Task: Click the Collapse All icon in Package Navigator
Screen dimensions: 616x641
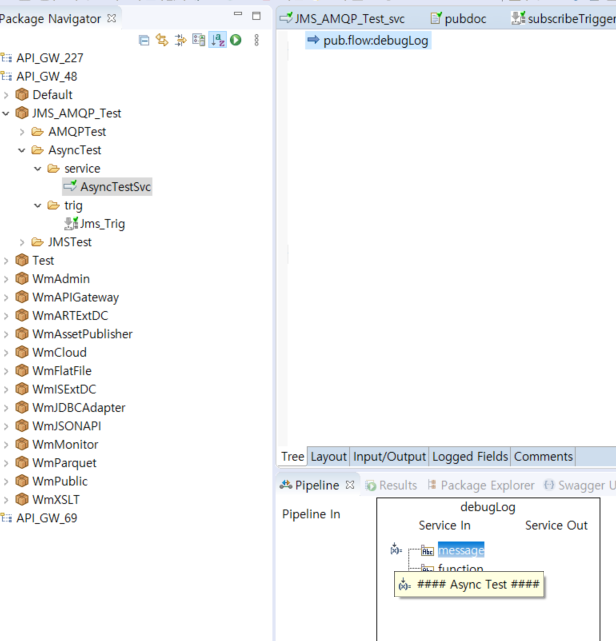Action: [145, 40]
